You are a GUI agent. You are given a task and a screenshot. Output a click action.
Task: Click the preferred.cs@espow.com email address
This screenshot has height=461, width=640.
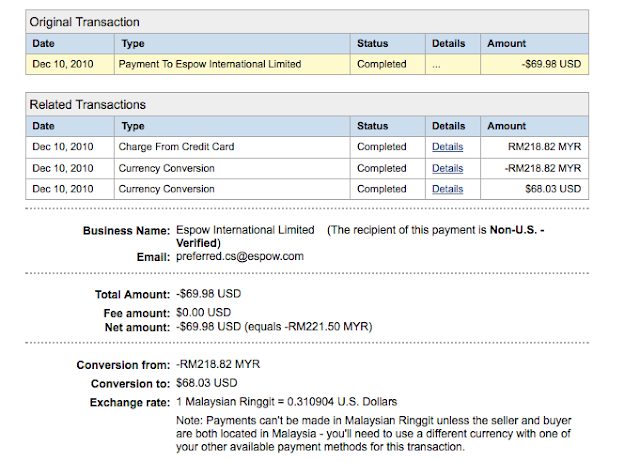coord(240,256)
